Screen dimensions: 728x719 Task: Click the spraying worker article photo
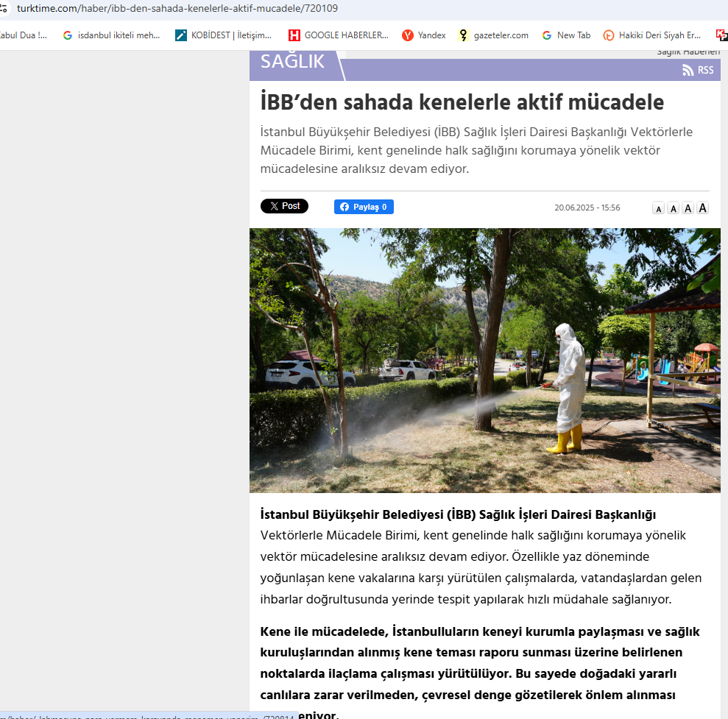coord(484,360)
